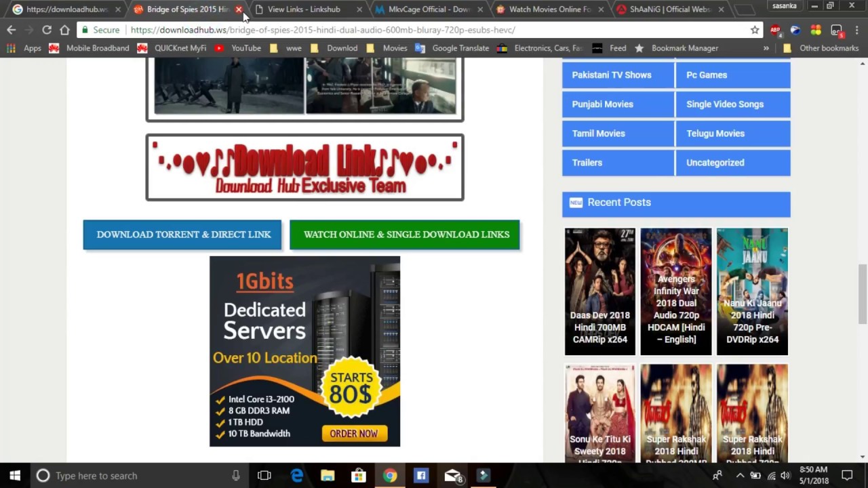Open Microsoft Store from taskbar
The image size is (868, 488).
(x=359, y=476)
